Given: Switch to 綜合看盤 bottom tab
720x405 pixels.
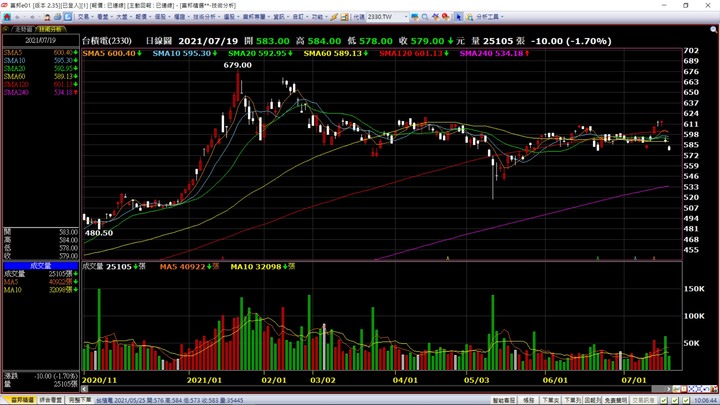Looking at the screenshot, I should (x=51, y=400).
